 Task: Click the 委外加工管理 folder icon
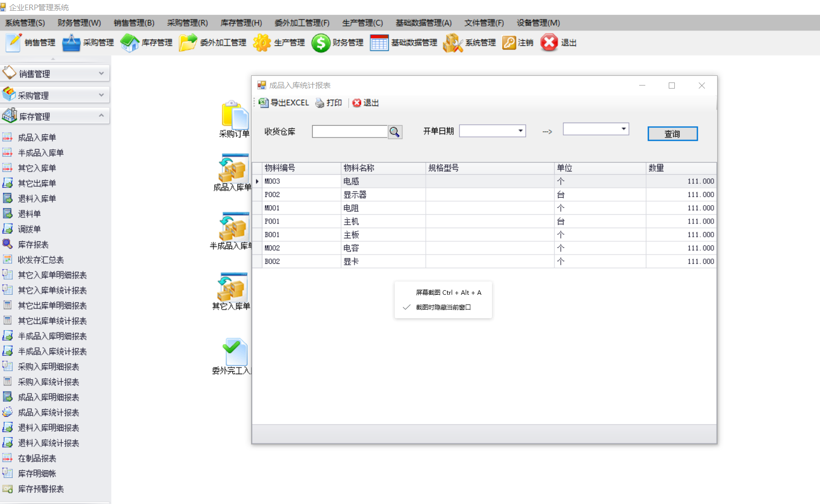coord(211,43)
